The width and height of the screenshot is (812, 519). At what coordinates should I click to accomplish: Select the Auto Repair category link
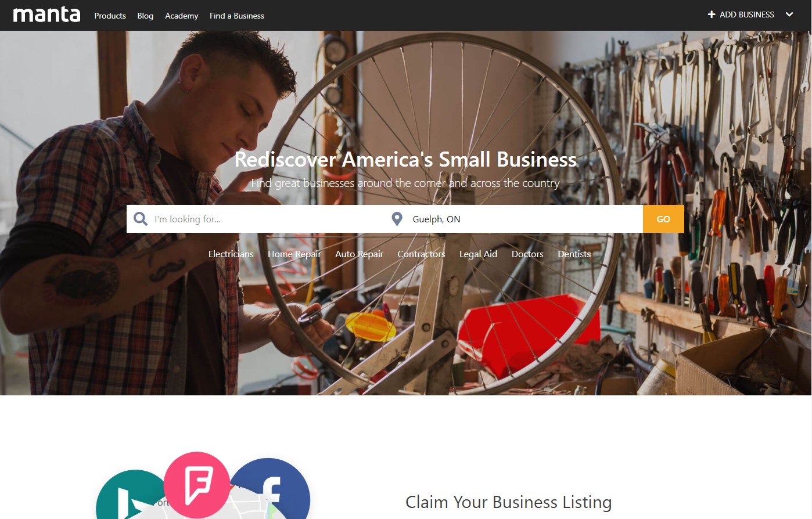(x=359, y=254)
